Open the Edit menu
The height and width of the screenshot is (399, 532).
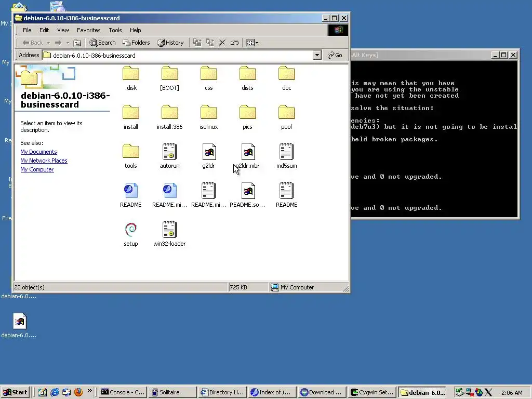44,30
